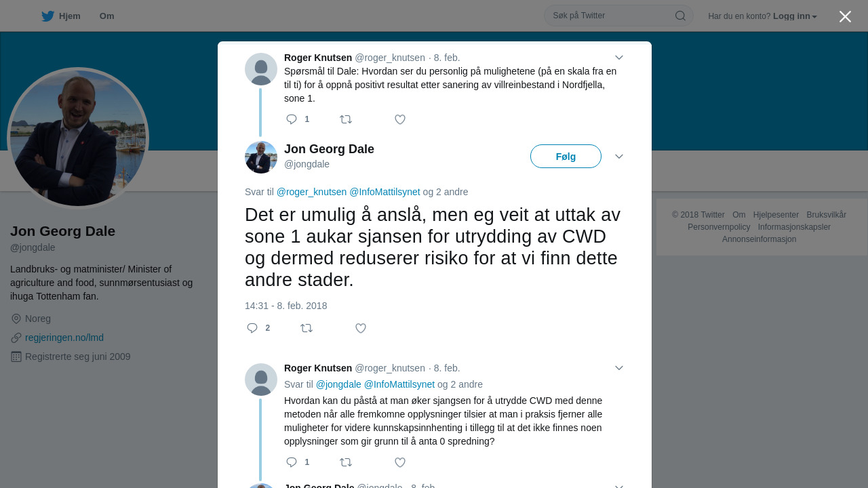Like Roger Knutsen's second reply tweet
The height and width of the screenshot is (488, 868).
[x=400, y=462]
